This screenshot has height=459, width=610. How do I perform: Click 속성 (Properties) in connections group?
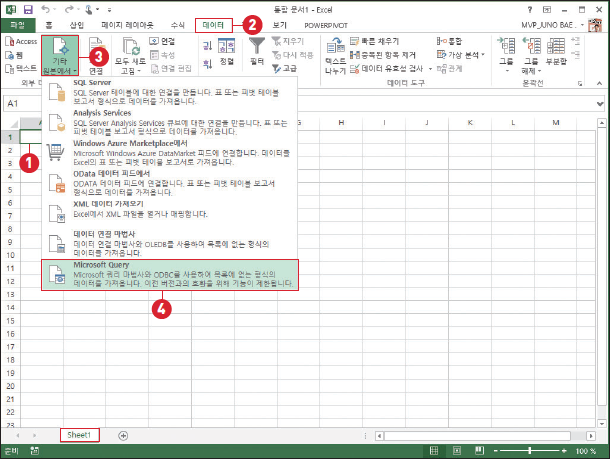[163, 55]
